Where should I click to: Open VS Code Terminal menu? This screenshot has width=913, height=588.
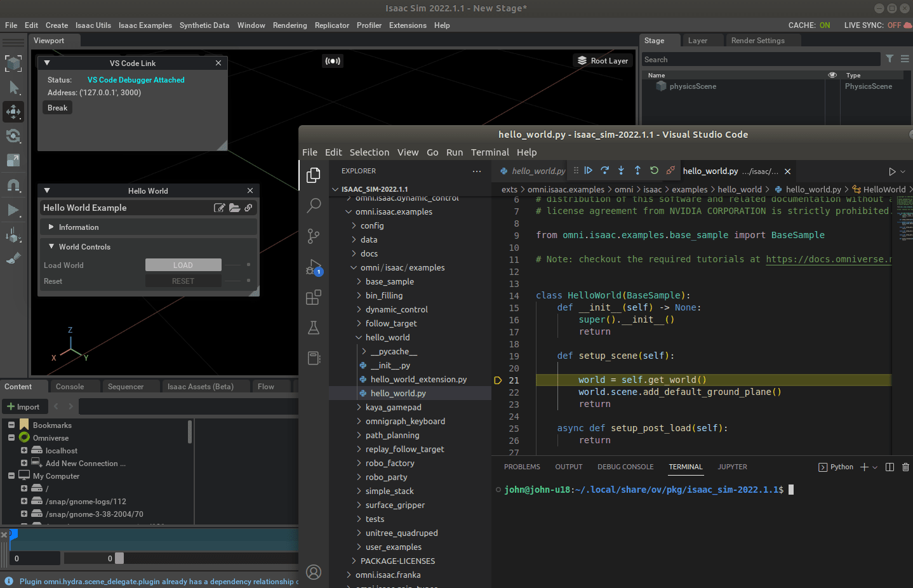click(490, 152)
